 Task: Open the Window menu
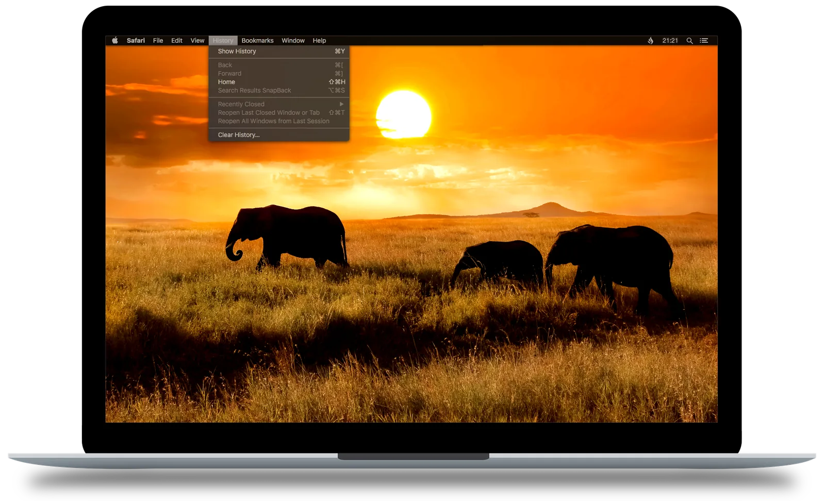click(x=293, y=40)
